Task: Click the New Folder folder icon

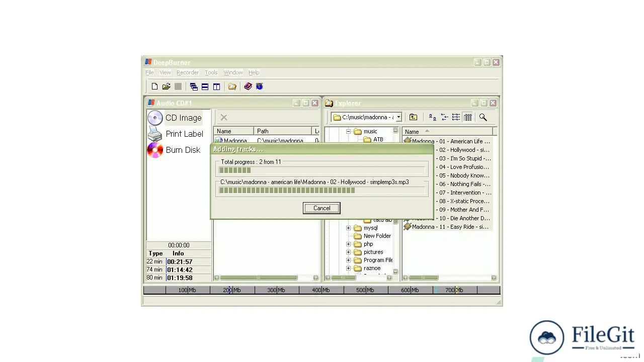Action: [x=358, y=236]
